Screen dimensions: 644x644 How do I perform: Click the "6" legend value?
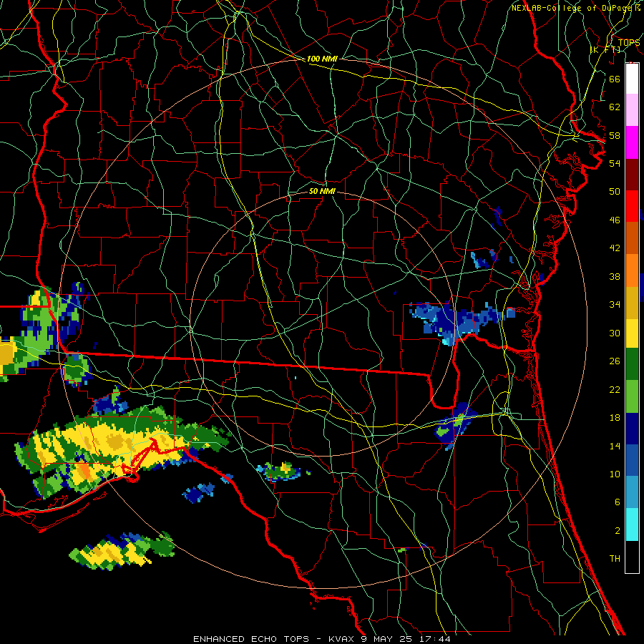[617, 502]
